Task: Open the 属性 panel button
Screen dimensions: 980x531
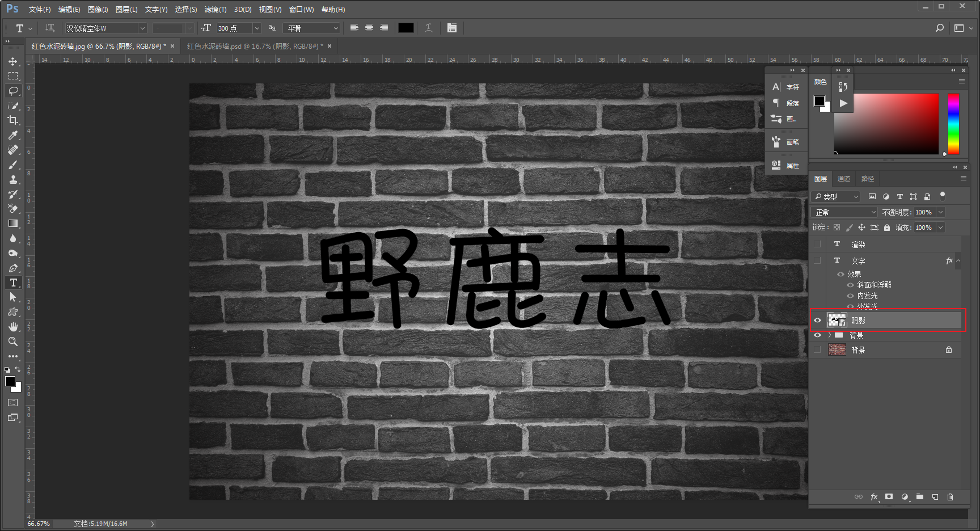Action: coord(786,165)
